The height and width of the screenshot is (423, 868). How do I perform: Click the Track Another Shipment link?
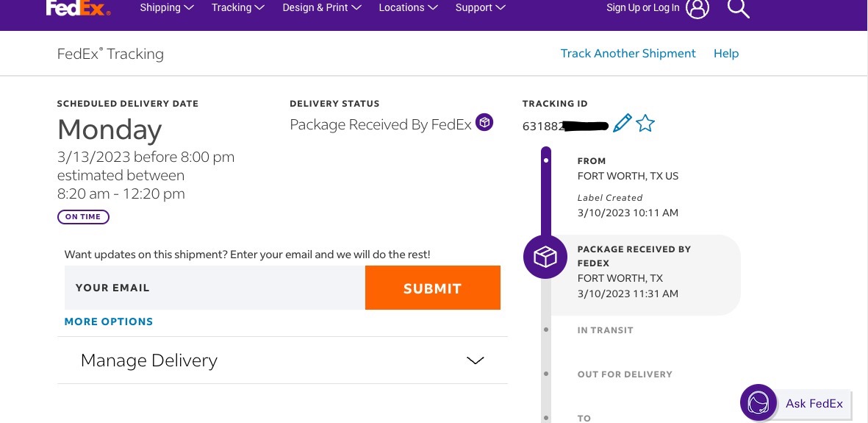click(x=628, y=54)
